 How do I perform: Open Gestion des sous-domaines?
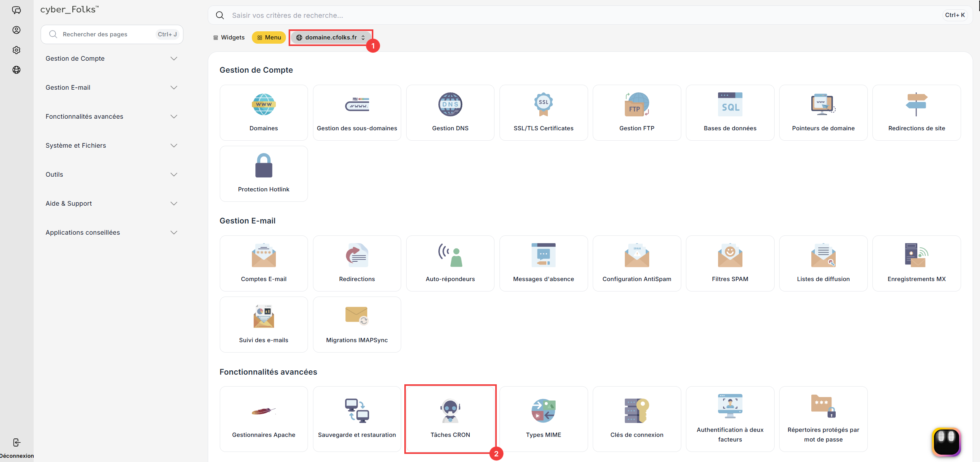(357, 113)
